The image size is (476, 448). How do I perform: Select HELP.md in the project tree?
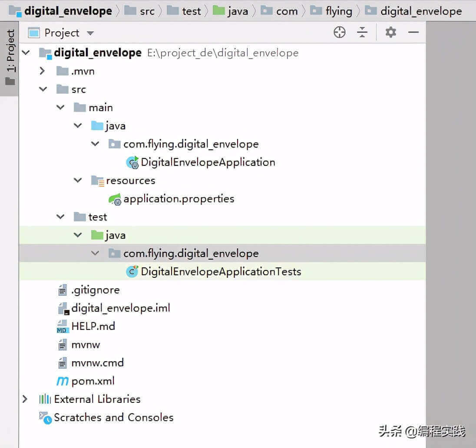[93, 326]
